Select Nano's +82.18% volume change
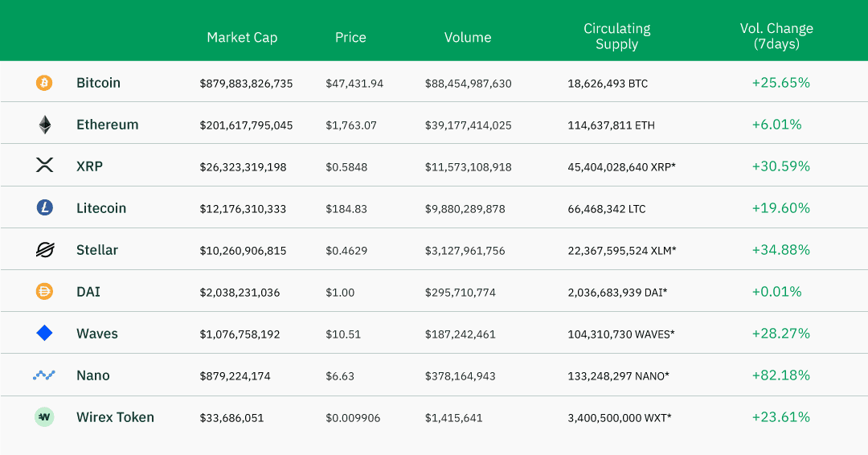Screen dimensions: 868x455 [780, 375]
